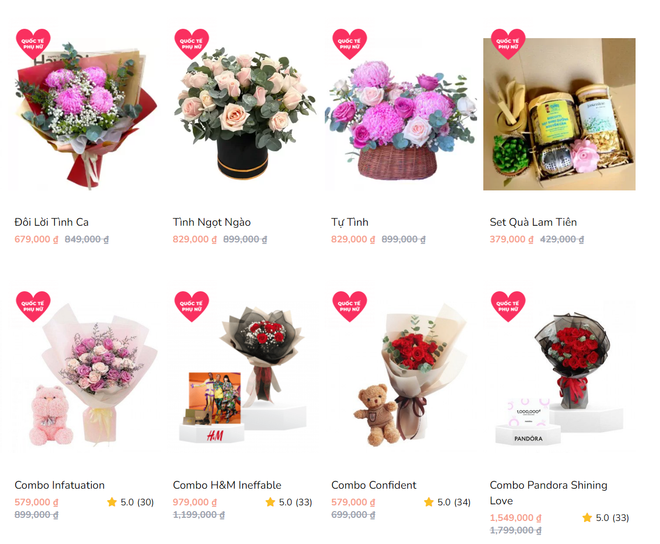Click heart badge on Combo H&M Ineffable
This screenshot has height=544, width=660.
point(192,306)
